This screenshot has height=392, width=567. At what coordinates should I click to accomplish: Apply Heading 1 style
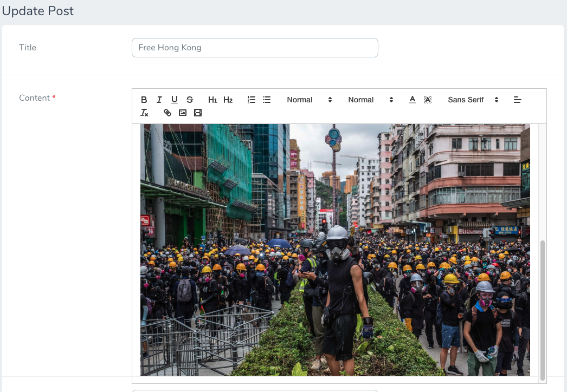[x=212, y=99]
